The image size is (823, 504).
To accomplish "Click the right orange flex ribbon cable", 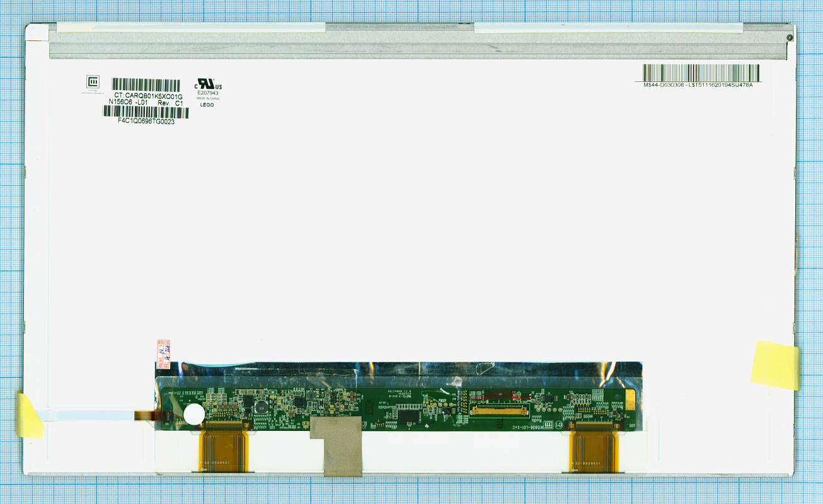I will click(594, 447).
